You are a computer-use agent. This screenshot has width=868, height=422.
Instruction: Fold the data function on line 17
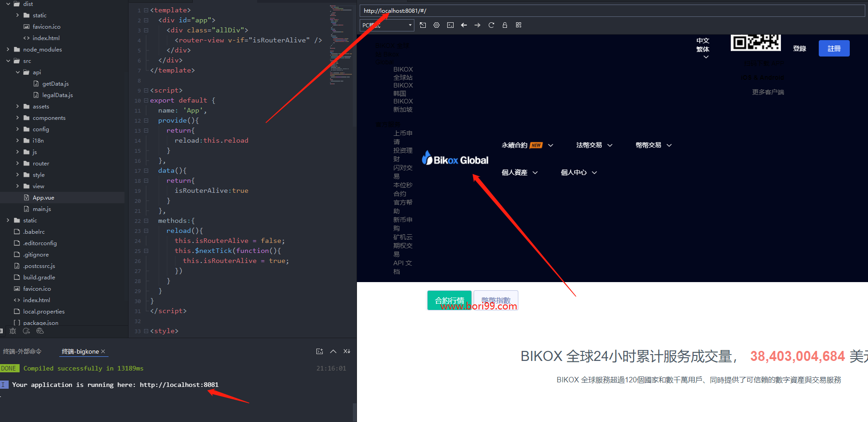coord(146,170)
